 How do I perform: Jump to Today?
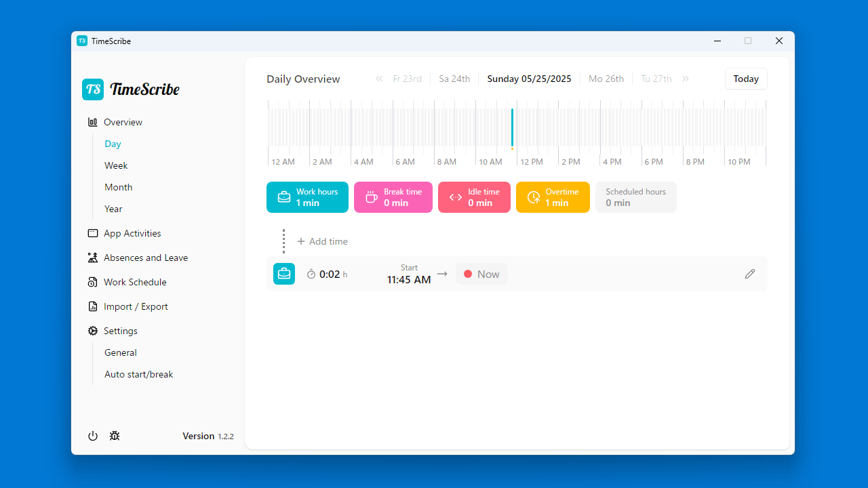[746, 79]
